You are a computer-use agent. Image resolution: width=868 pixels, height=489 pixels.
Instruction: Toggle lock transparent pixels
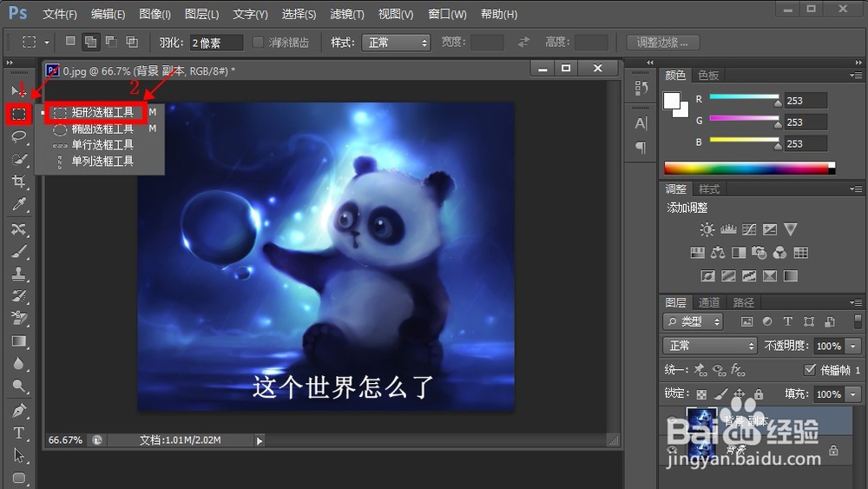pyautogui.click(x=701, y=394)
